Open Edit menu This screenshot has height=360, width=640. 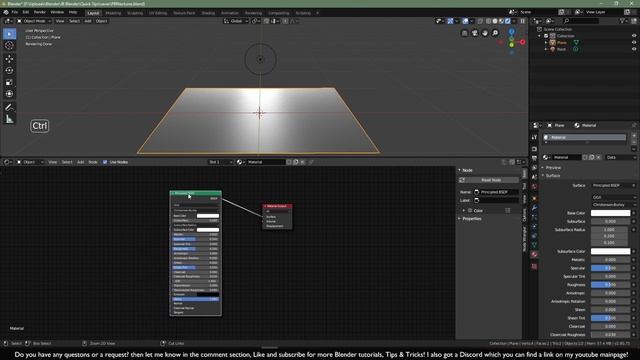tap(26, 12)
